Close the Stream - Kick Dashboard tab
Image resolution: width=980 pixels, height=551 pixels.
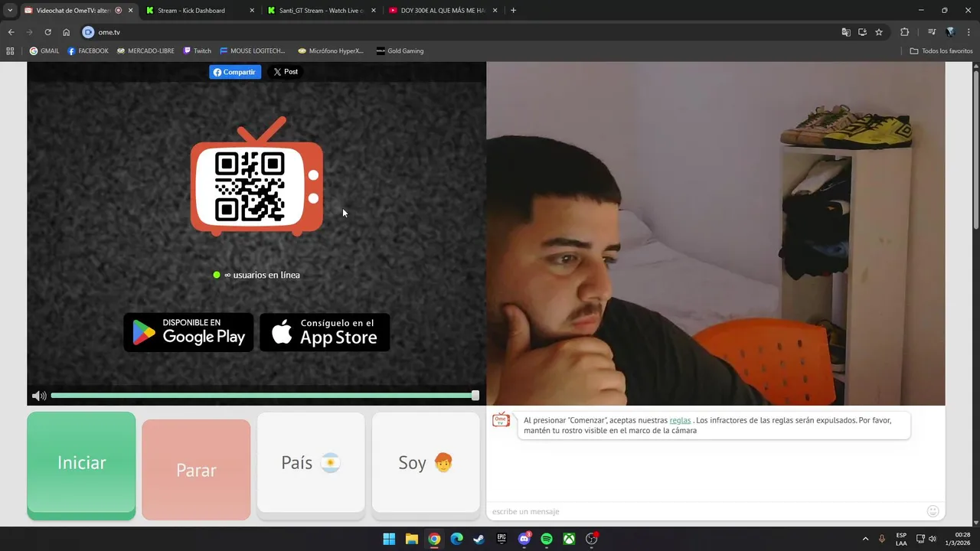coord(252,11)
